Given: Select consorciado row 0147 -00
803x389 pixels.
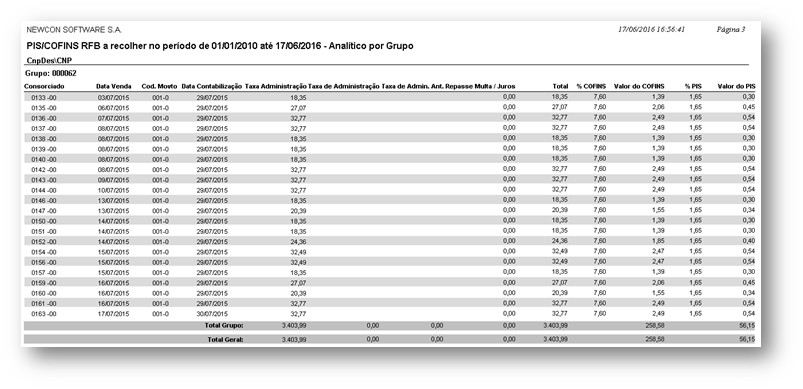Looking at the screenshot, I should [x=390, y=210].
